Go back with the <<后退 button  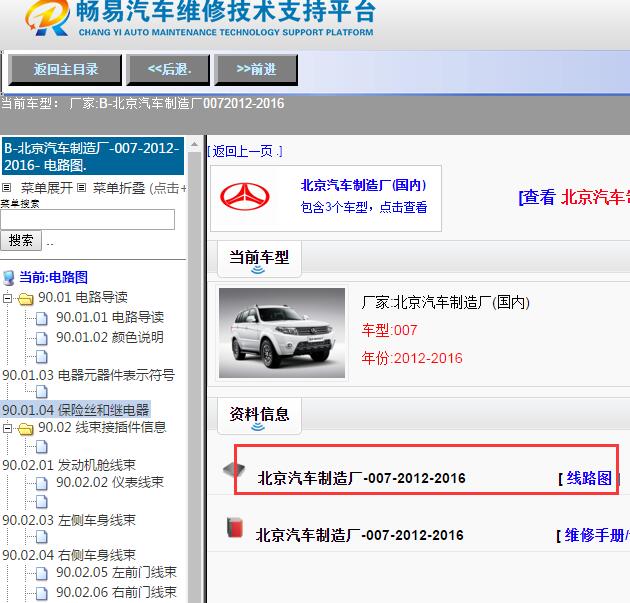pyautogui.click(x=168, y=69)
